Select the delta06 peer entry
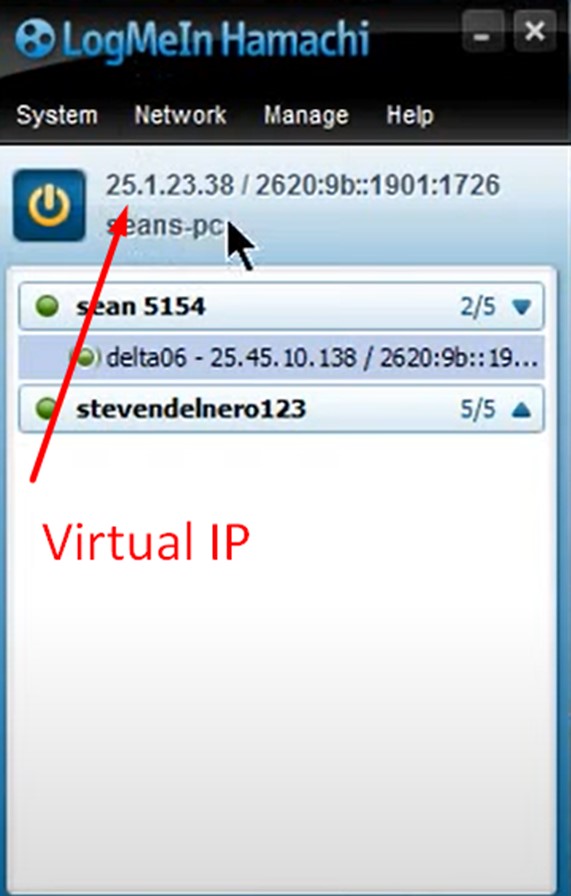571x896 pixels. click(x=281, y=358)
